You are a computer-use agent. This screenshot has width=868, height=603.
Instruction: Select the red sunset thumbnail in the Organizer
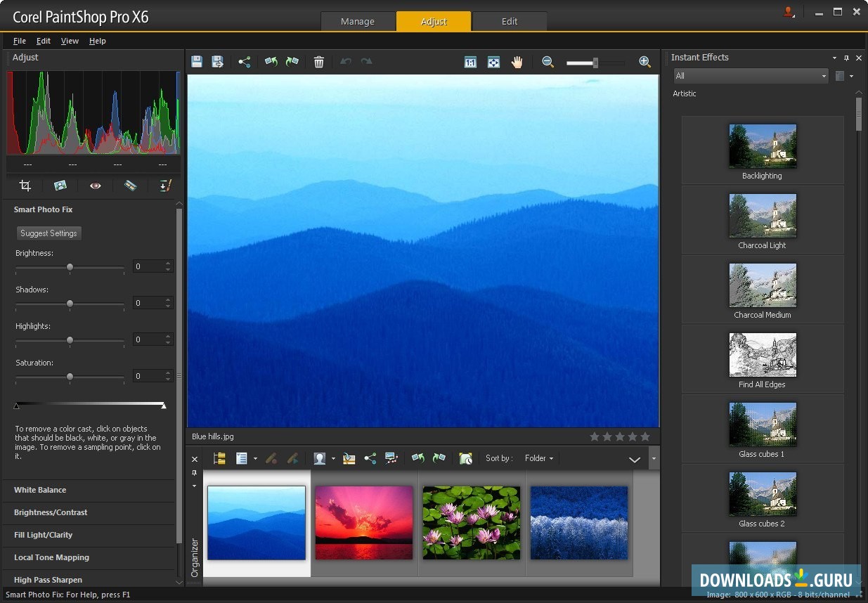(x=364, y=522)
